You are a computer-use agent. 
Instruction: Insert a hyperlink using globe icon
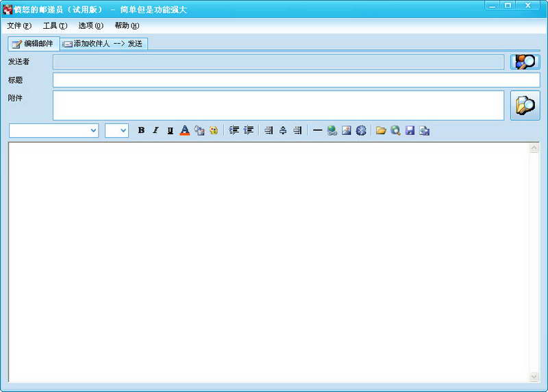[332, 130]
